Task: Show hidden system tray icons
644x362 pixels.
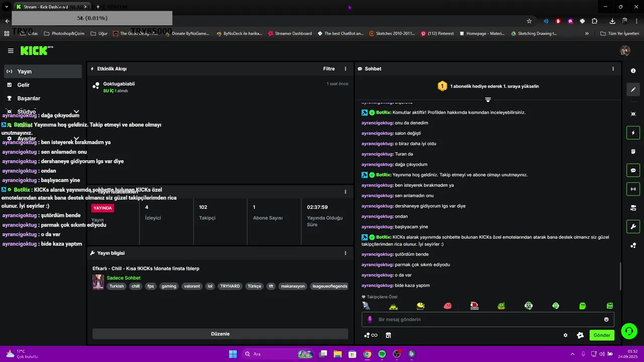Action: pos(572,354)
